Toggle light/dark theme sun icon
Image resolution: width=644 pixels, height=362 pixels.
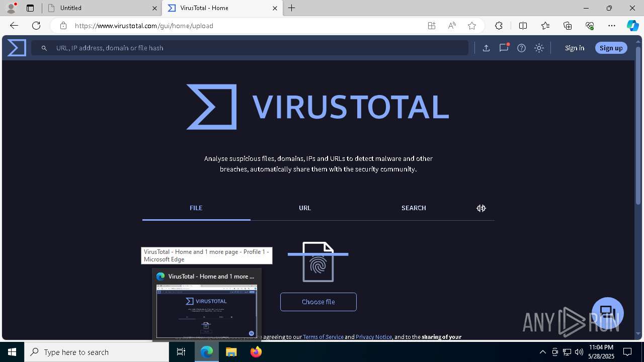point(539,48)
